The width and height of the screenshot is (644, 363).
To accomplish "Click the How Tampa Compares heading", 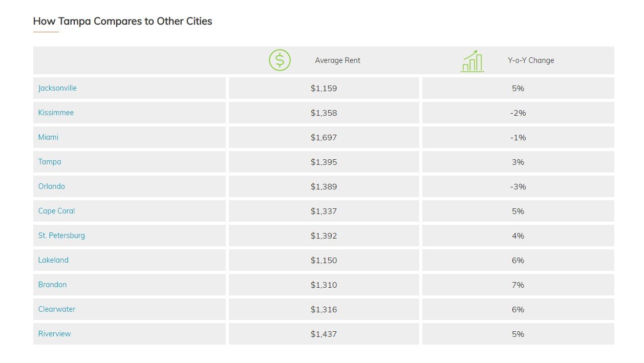I will pyautogui.click(x=122, y=22).
